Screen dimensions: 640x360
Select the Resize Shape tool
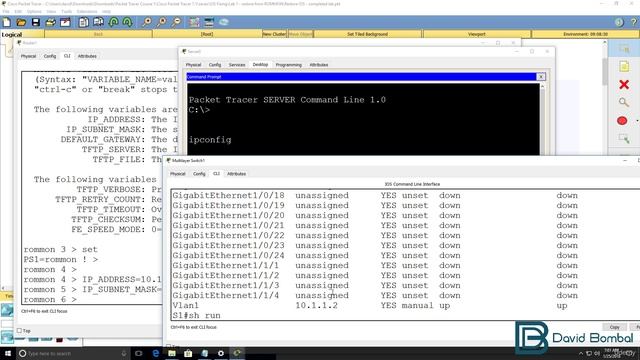624,138
